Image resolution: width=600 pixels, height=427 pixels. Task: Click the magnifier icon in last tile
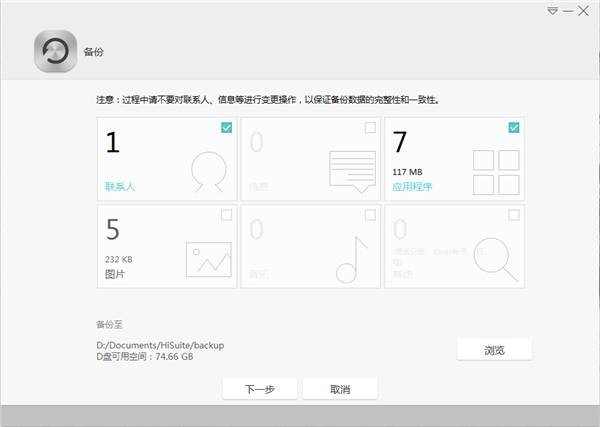coord(495,257)
